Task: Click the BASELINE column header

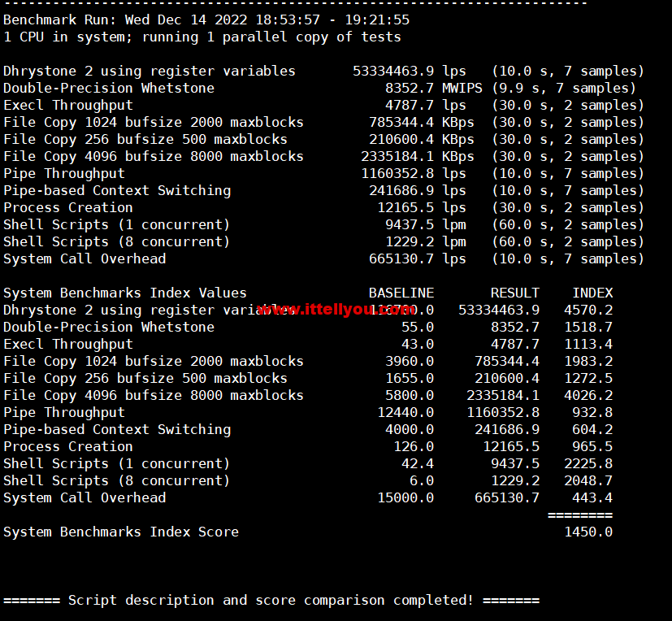Action: [x=401, y=293]
